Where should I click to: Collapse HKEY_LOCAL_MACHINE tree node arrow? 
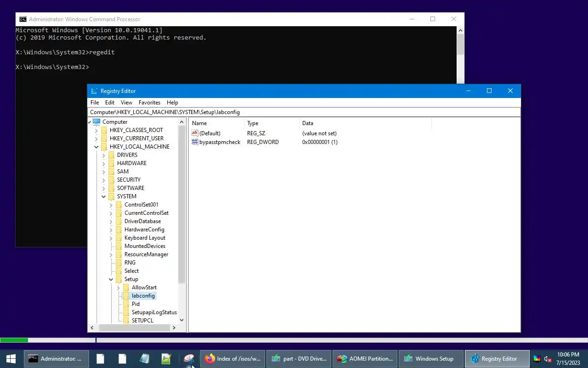click(x=96, y=147)
